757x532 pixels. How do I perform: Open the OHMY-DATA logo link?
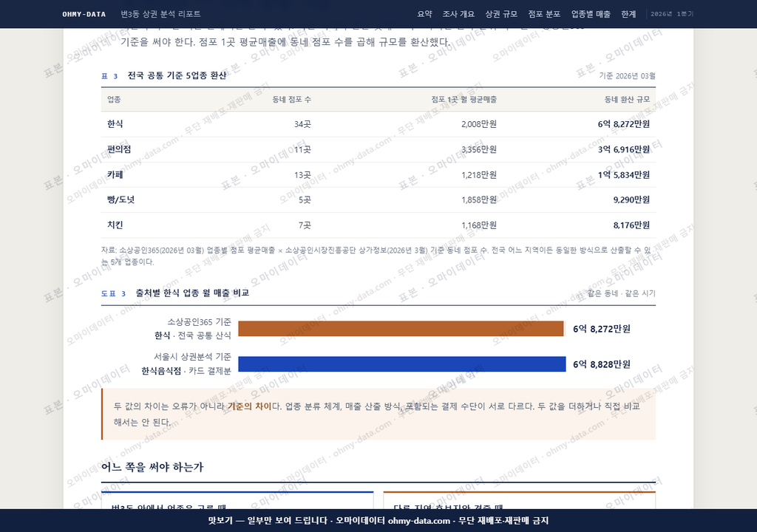(84, 14)
